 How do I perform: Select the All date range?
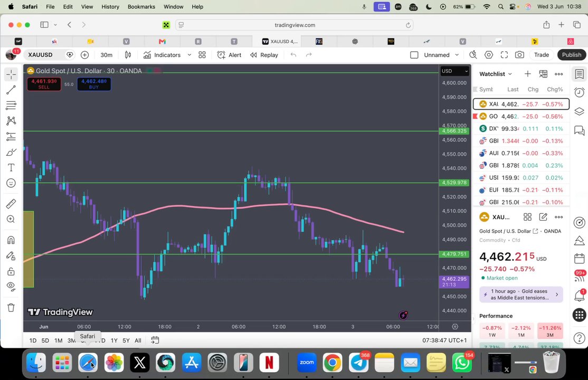pyautogui.click(x=138, y=340)
